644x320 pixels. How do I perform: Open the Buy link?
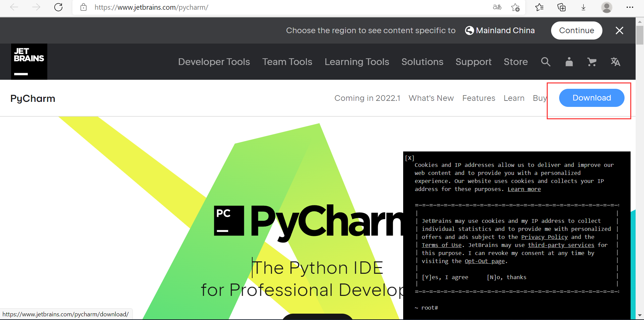(x=540, y=98)
